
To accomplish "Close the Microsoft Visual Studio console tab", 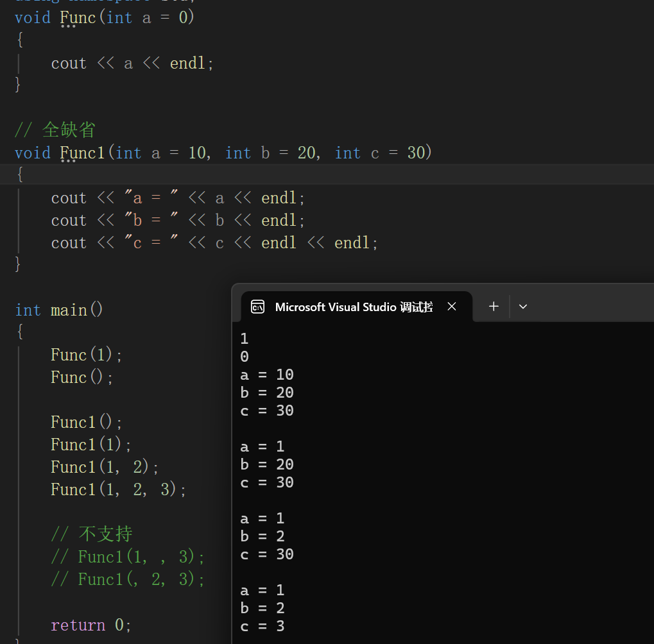I will click(451, 307).
